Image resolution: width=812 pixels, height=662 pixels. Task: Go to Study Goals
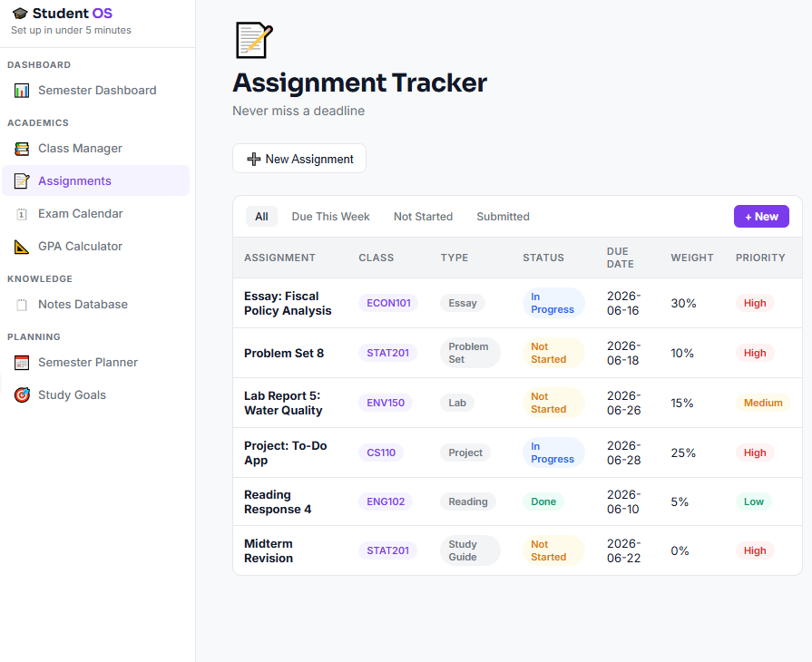click(x=96, y=394)
